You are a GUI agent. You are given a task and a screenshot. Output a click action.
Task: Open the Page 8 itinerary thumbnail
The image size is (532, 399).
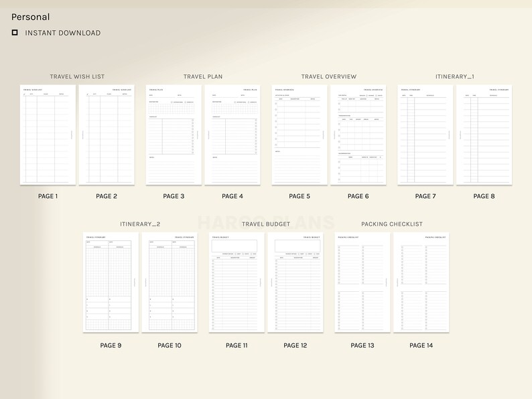pyautogui.click(x=484, y=135)
